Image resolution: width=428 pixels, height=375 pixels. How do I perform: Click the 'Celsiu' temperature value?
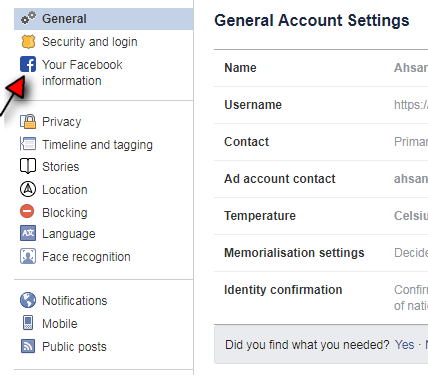[x=411, y=216]
